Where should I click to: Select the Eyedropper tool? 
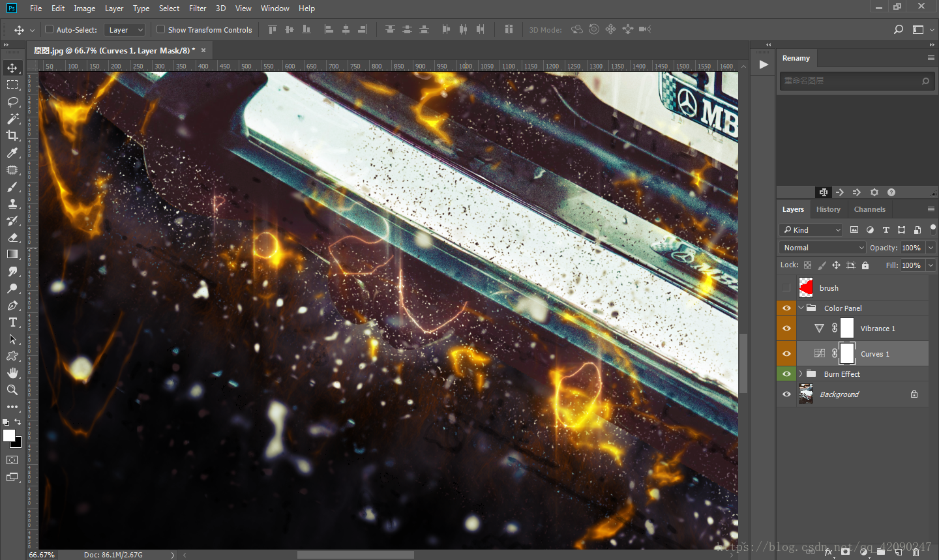click(12, 153)
